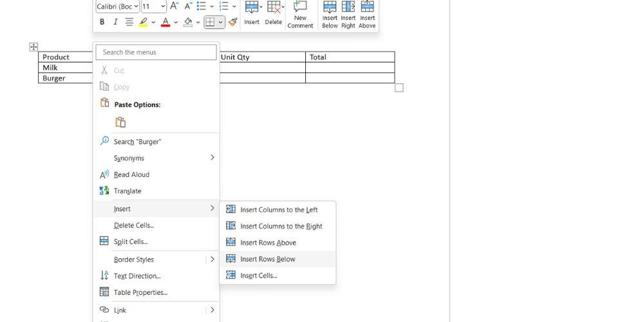Select Insert Rows Below
The image size is (644, 322).
[278, 259]
